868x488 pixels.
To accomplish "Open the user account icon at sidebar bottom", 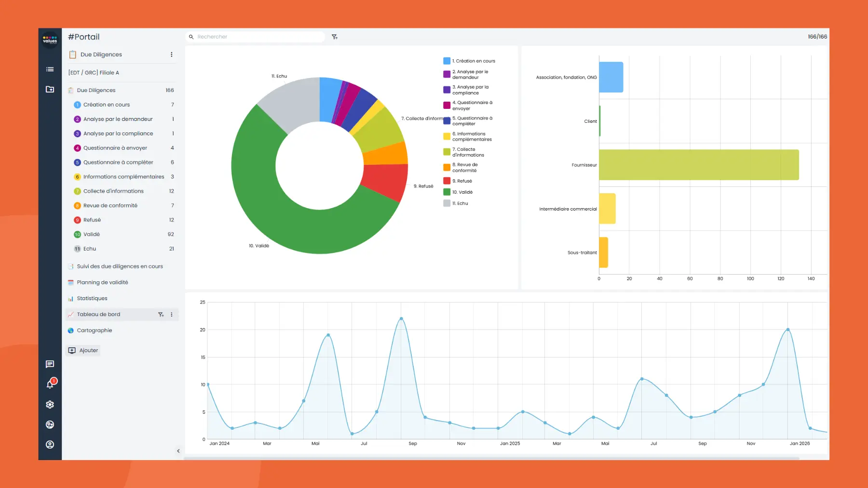I will (50, 444).
